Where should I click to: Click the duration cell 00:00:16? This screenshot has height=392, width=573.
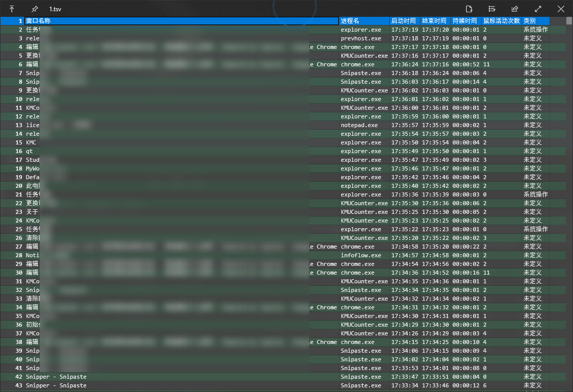point(466,273)
